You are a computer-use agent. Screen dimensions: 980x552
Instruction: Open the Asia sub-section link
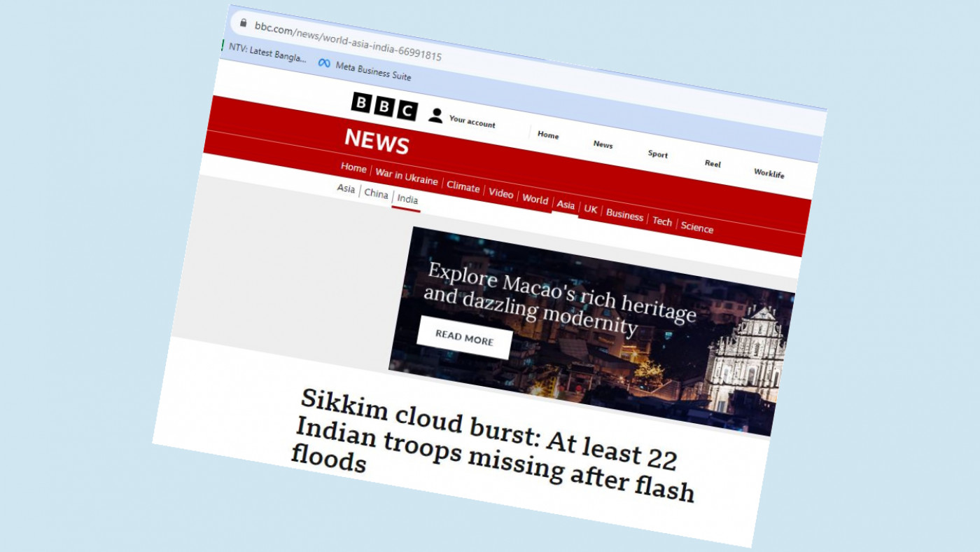pyautogui.click(x=346, y=188)
